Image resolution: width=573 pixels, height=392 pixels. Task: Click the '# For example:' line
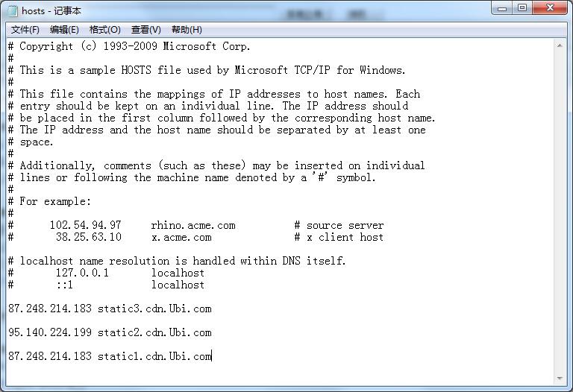coord(50,201)
